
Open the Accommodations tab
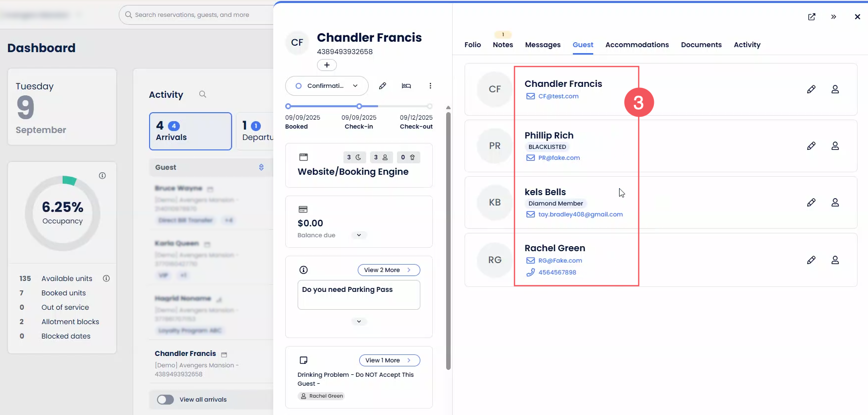click(637, 45)
